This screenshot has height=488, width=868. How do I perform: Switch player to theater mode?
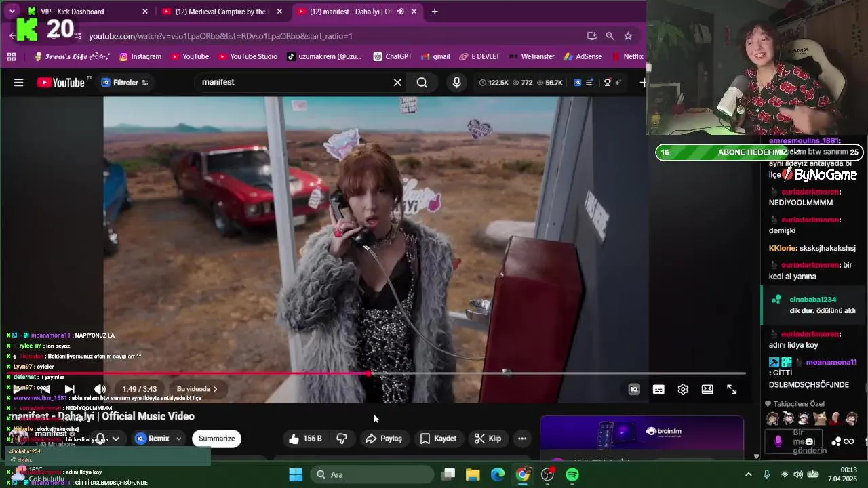pyautogui.click(x=707, y=389)
